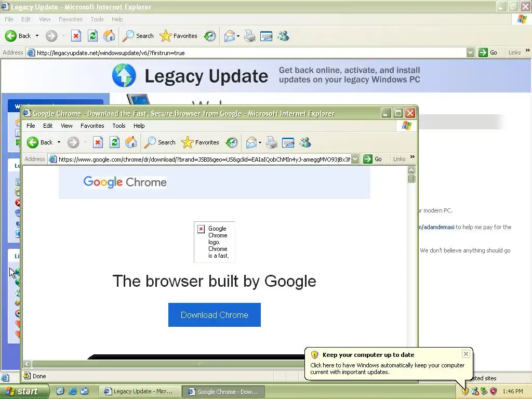
Task: Open View menu in Google Chrome window
Action: coord(66,126)
